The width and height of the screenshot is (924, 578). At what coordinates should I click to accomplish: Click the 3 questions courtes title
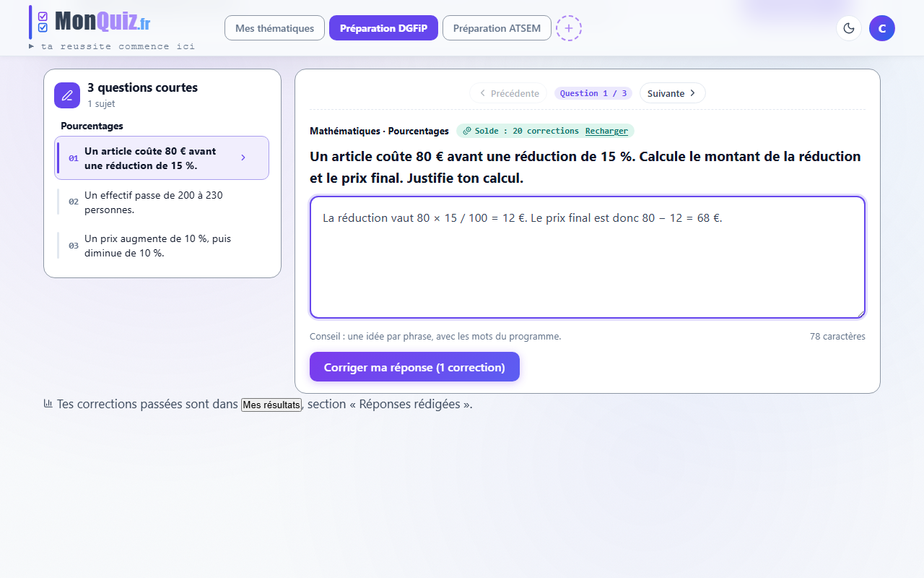pos(142,87)
